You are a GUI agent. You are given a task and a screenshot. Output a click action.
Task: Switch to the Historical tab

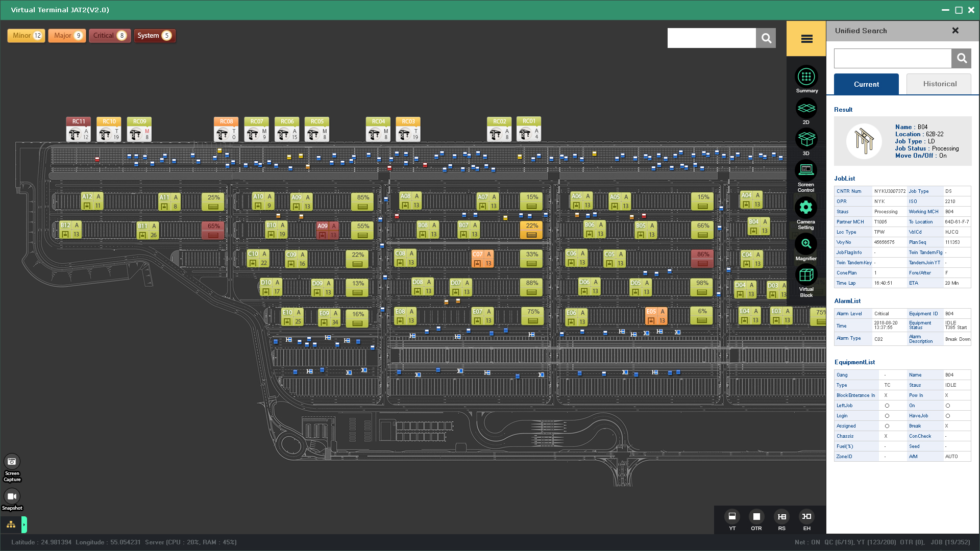point(939,84)
